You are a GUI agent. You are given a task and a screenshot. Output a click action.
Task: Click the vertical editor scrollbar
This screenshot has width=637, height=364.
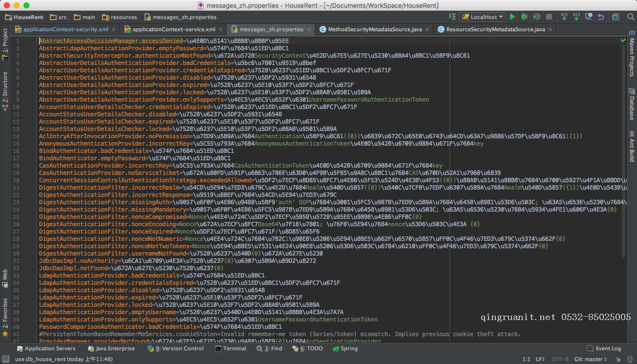coord(623,151)
